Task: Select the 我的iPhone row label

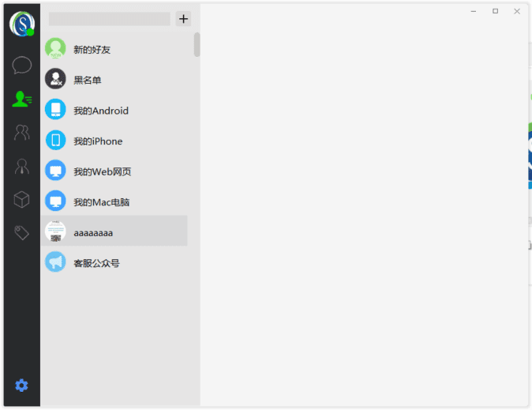Action: point(98,141)
